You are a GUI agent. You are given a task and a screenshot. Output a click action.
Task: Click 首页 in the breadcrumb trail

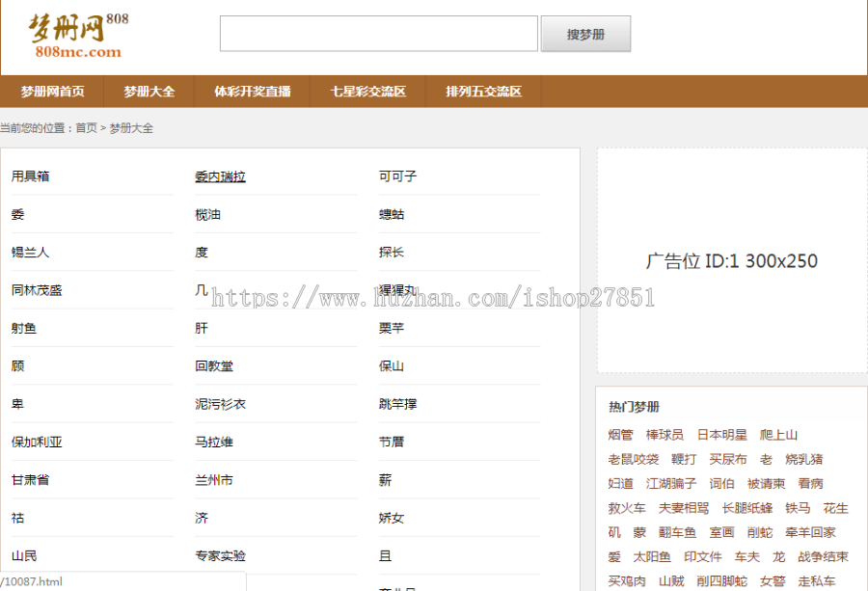pyautogui.click(x=85, y=126)
